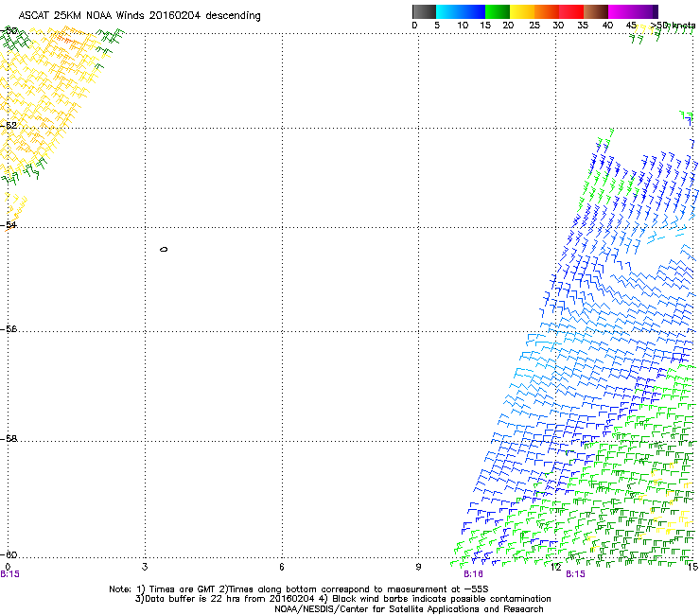
Task: Click the '25' label under color scale
Action: (x=534, y=26)
